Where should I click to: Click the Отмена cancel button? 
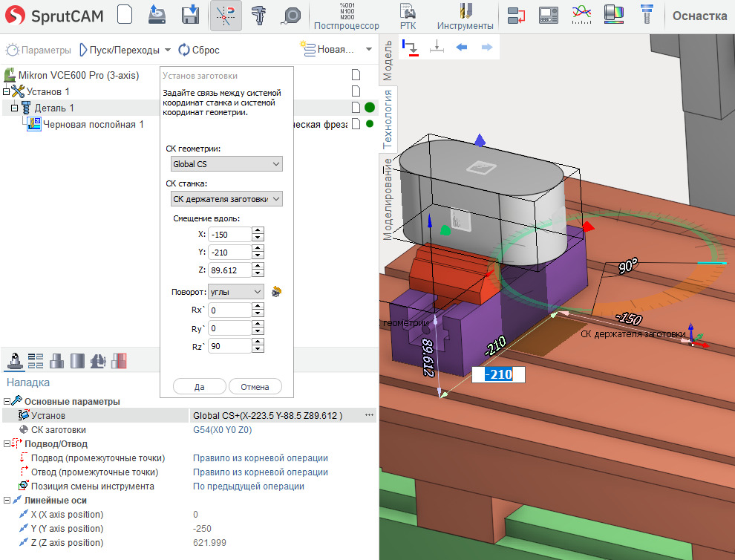255,386
